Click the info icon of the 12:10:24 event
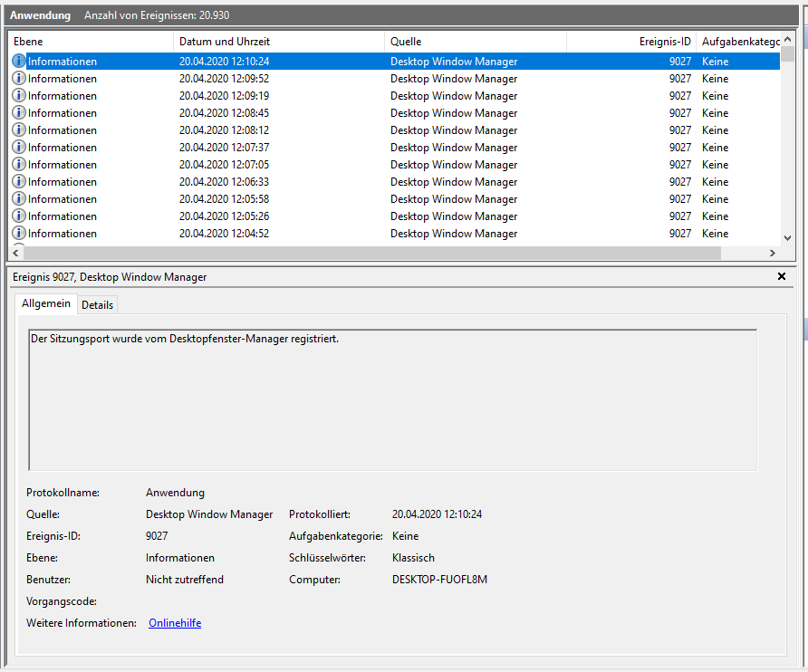This screenshot has height=672, width=808. [x=18, y=61]
